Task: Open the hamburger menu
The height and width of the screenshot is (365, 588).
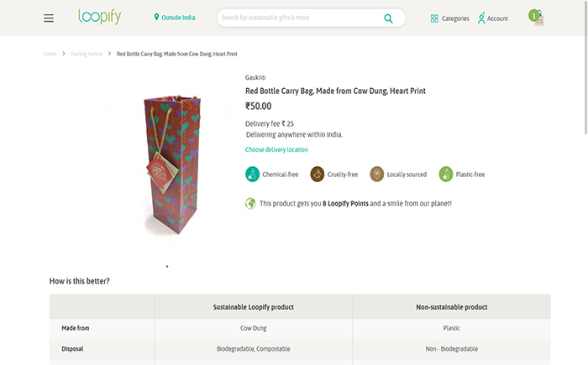Action: pyautogui.click(x=49, y=18)
